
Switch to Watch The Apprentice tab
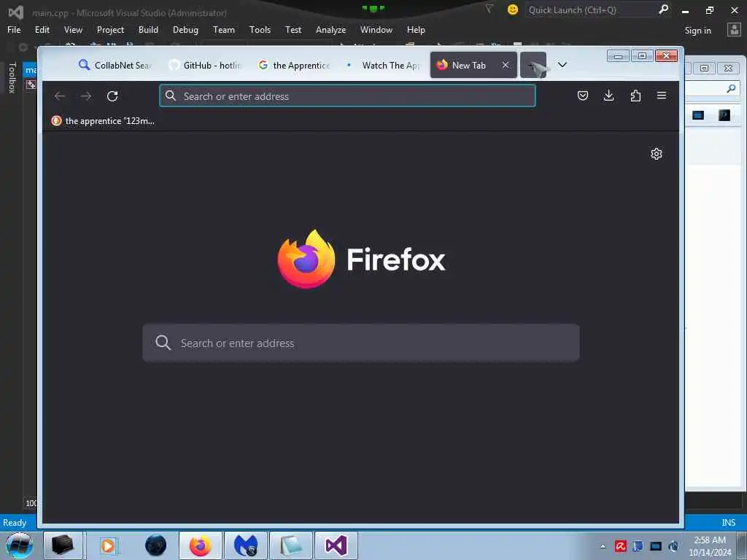(x=384, y=65)
